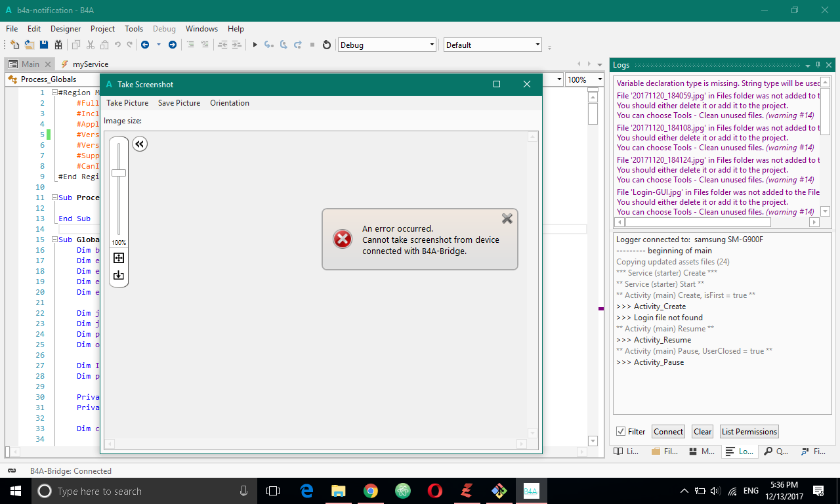Switch to the Modules bottom tab

click(702, 451)
